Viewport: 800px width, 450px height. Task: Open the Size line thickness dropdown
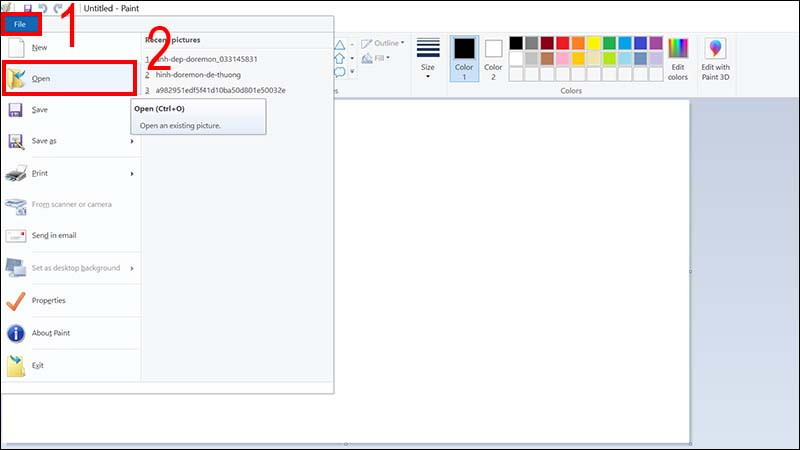pyautogui.click(x=428, y=60)
